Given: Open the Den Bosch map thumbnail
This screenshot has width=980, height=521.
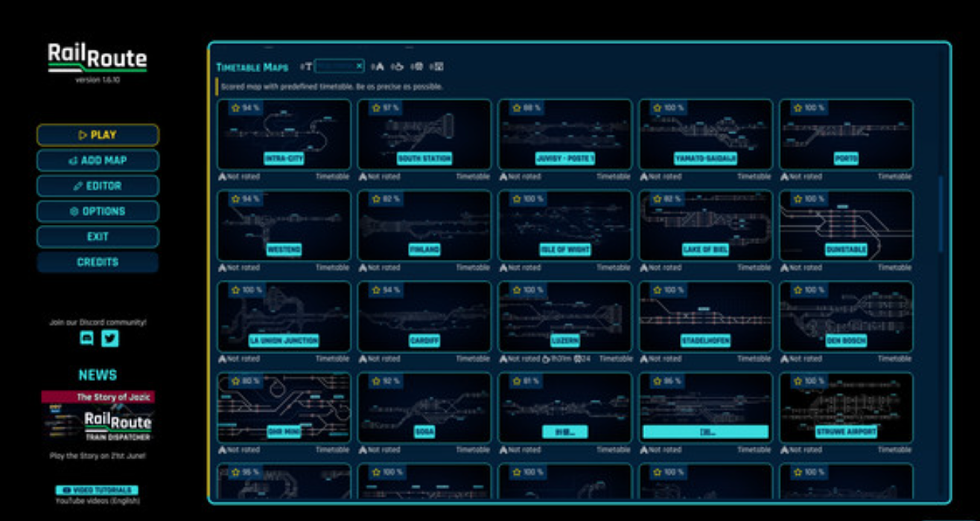Looking at the screenshot, I should 846,316.
